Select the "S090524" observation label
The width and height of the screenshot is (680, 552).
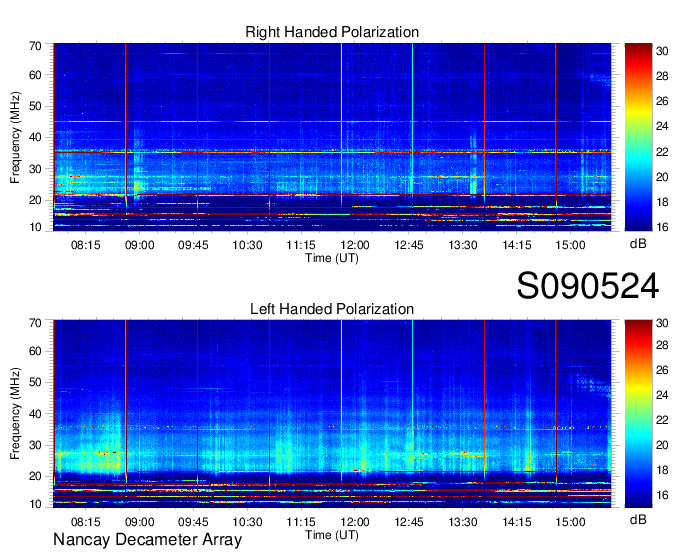[588, 286]
